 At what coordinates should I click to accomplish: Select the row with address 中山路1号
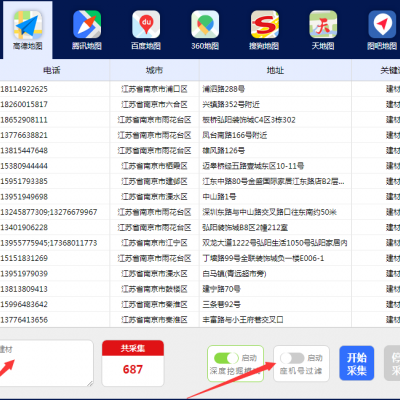coord(200,197)
